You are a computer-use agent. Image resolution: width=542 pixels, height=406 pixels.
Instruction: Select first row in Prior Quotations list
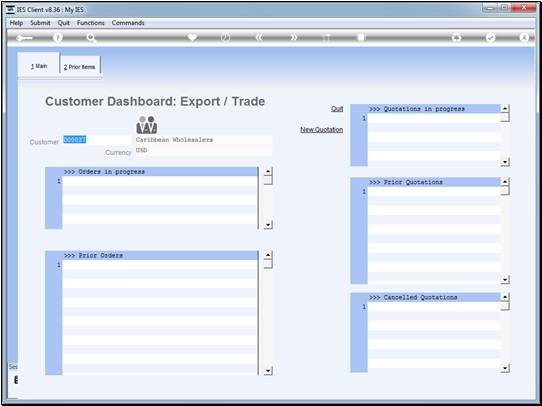[x=434, y=191]
